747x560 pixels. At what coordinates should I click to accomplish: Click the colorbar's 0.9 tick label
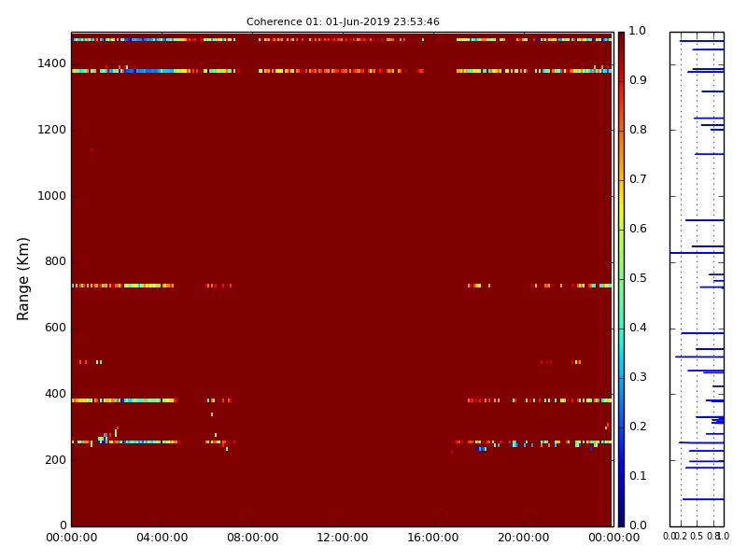pos(638,80)
